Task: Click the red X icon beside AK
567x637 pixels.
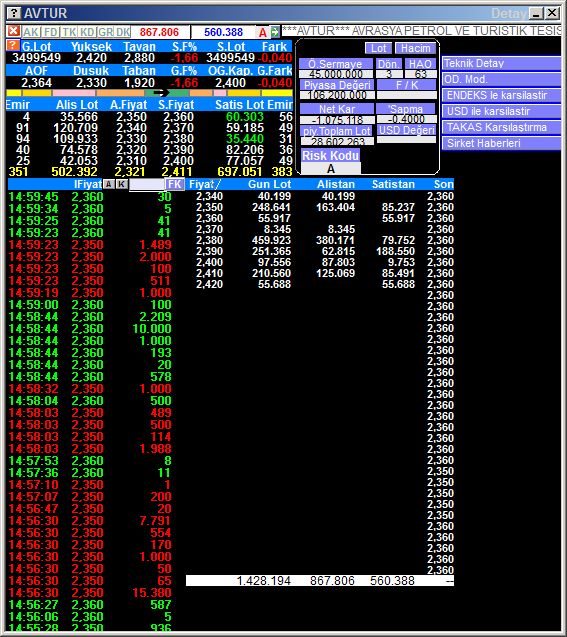Action: click(x=13, y=31)
